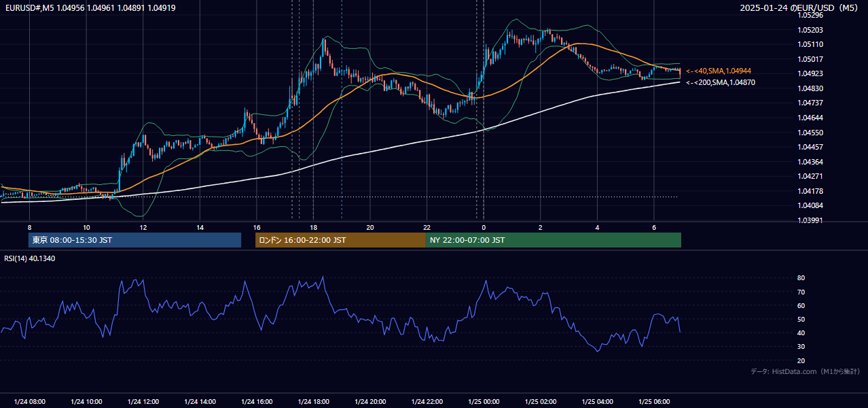Click price axis value 1.04830
868x408 pixels.
[x=811, y=88]
